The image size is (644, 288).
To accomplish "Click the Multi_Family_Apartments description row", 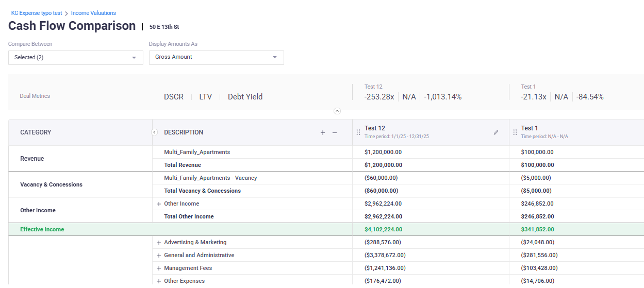I will click(197, 153).
